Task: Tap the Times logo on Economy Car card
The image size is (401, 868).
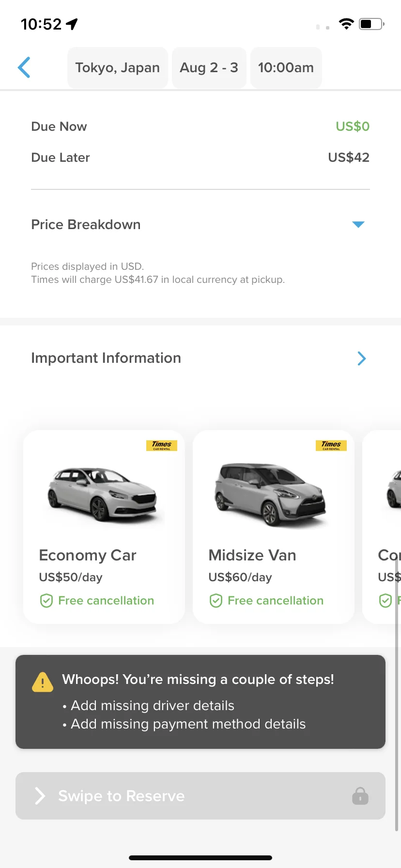Action: click(x=162, y=445)
